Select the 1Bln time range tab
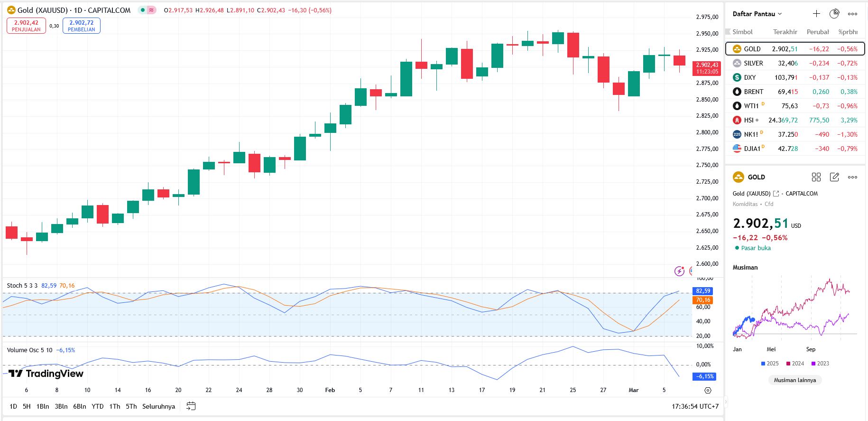The width and height of the screenshot is (868, 421). tap(43, 406)
